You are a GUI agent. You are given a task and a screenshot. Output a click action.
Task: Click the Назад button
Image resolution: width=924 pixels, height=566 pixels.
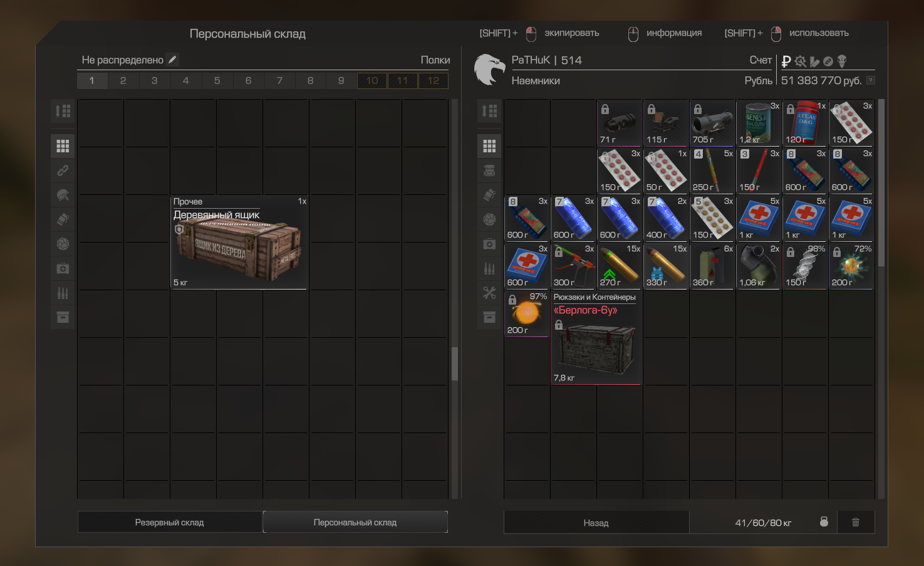pyautogui.click(x=596, y=523)
